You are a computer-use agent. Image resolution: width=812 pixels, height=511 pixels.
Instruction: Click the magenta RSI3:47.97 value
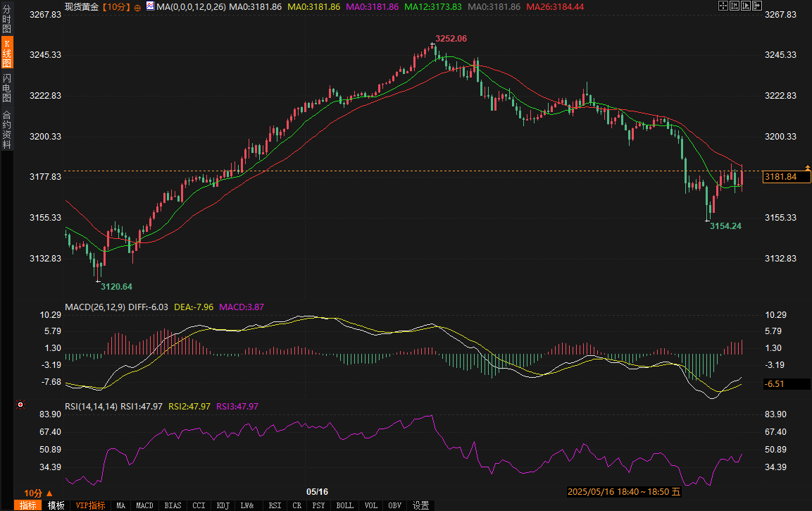tap(237, 407)
